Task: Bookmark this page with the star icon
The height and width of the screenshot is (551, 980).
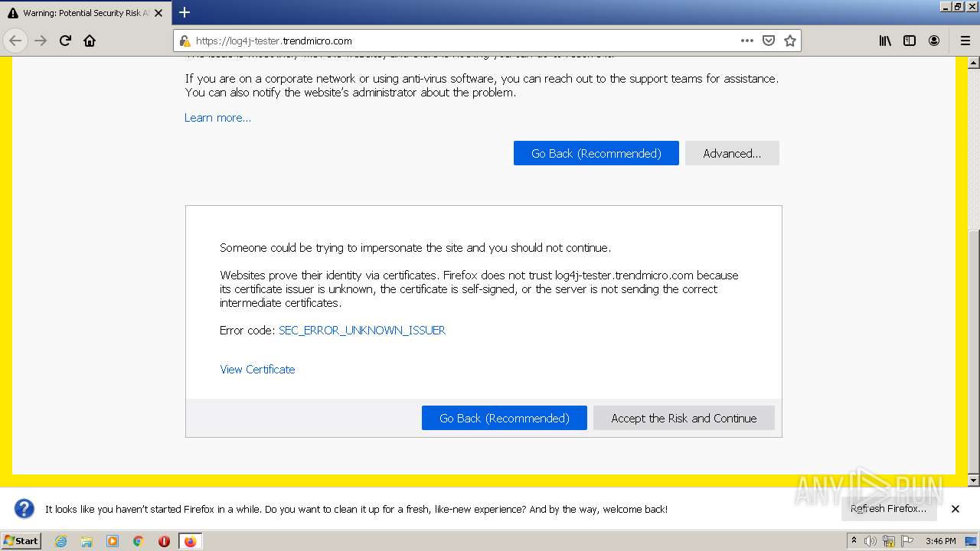Action: pyautogui.click(x=790, y=41)
